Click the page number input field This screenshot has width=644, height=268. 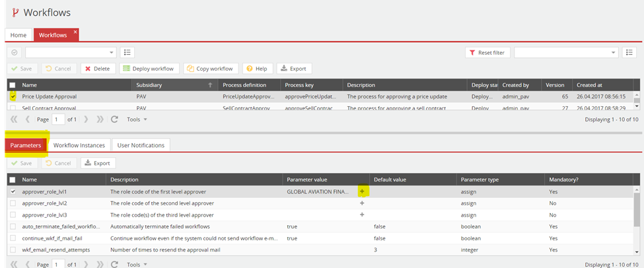coord(58,119)
